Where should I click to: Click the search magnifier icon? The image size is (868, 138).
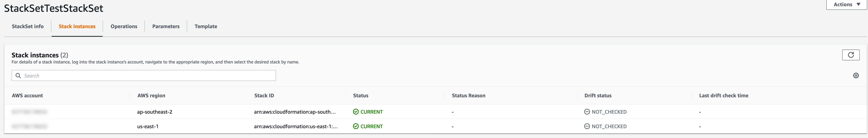click(x=18, y=76)
